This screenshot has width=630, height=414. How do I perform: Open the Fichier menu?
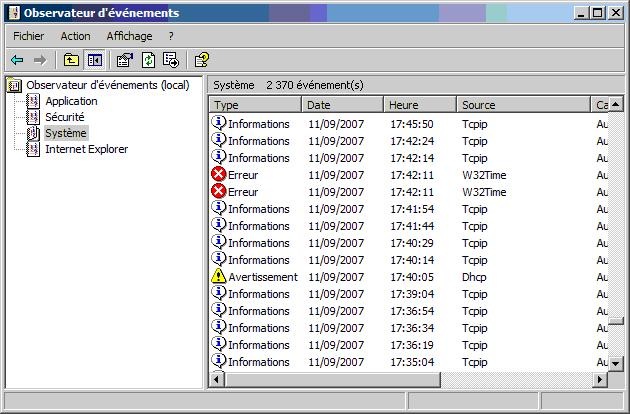click(x=28, y=36)
